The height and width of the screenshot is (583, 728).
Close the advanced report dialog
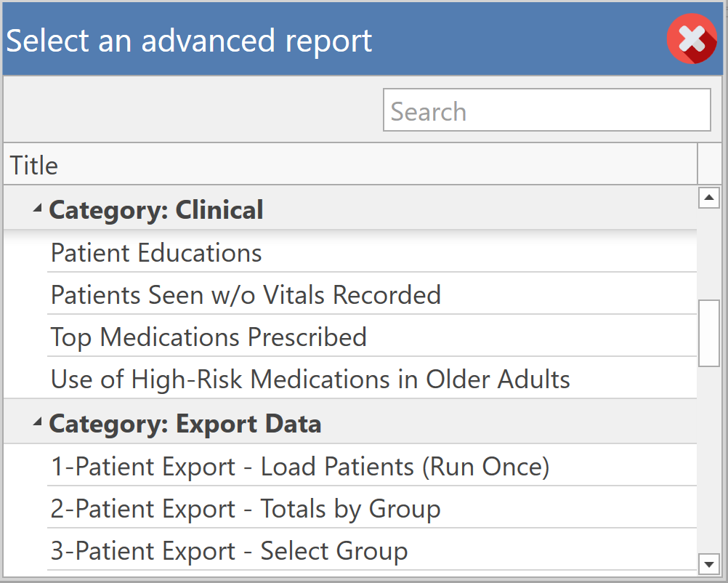691,39
